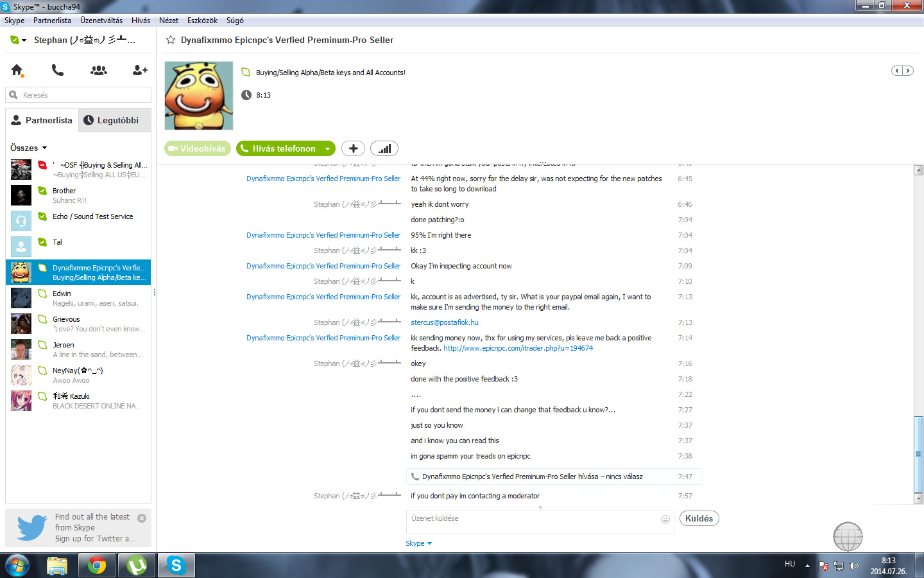Image resolution: width=924 pixels, height=578 pixels.
Task: Click the chat history vertical scrollbar
Action: (x=918, y=334)
